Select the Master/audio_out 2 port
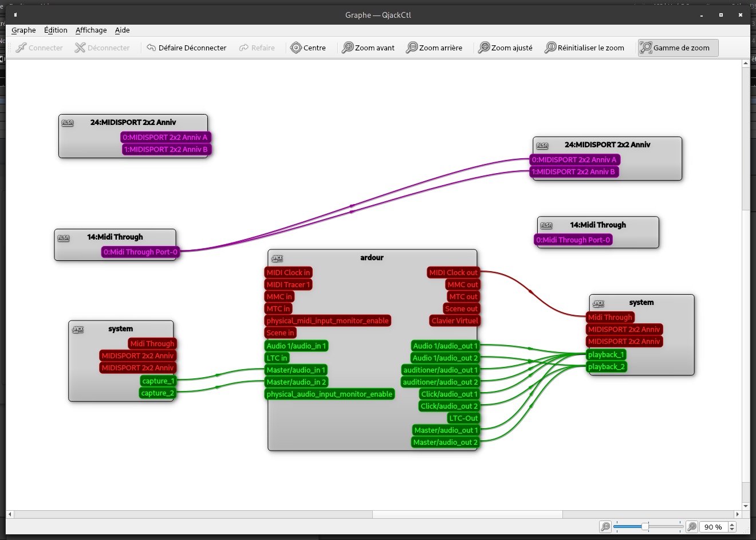The width and height of the screenshot is (756, 540). (445, 443)
